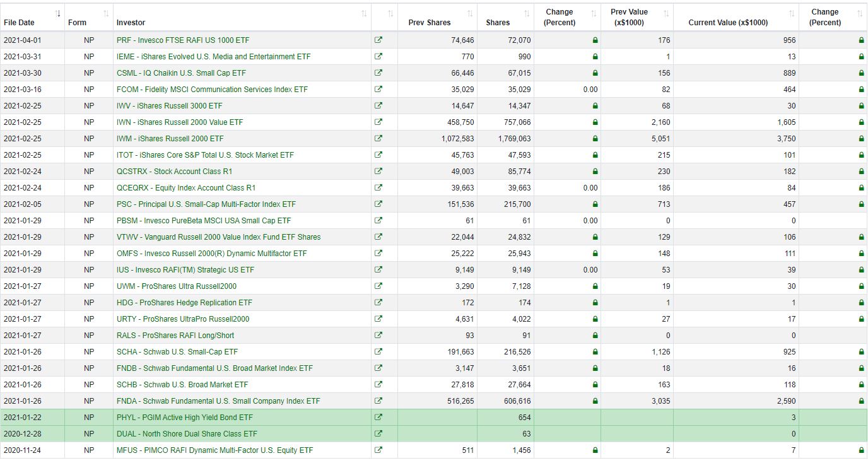Image resolution: width=868 pixels, height=463 pixels.
Task: Open IWN - iShares Russell 2000 Value ETF link
Action: coord(180,122)
